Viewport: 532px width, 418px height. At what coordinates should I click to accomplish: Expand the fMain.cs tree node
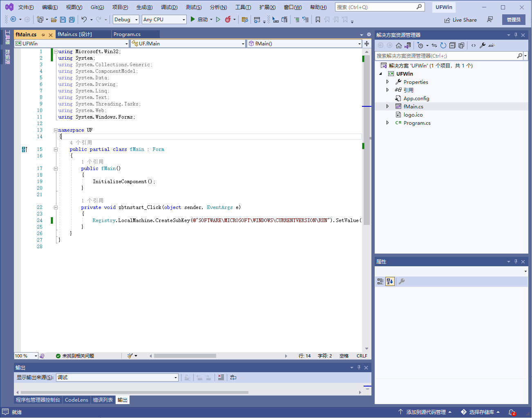pyautogui.click(x=387, y=106)
